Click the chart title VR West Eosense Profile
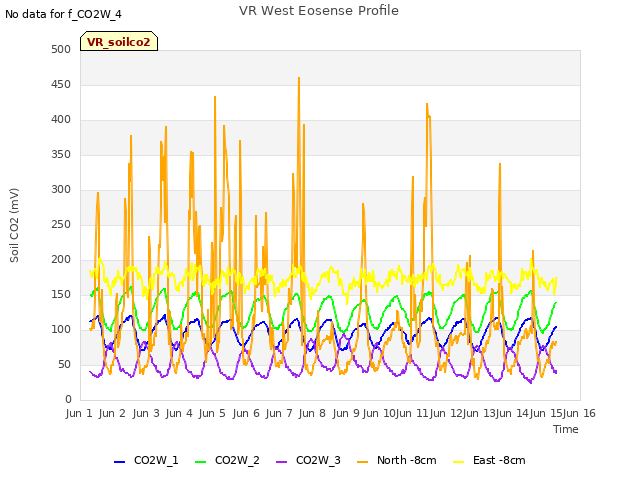The width and height of the screenshot is (640, 480). 319,11
